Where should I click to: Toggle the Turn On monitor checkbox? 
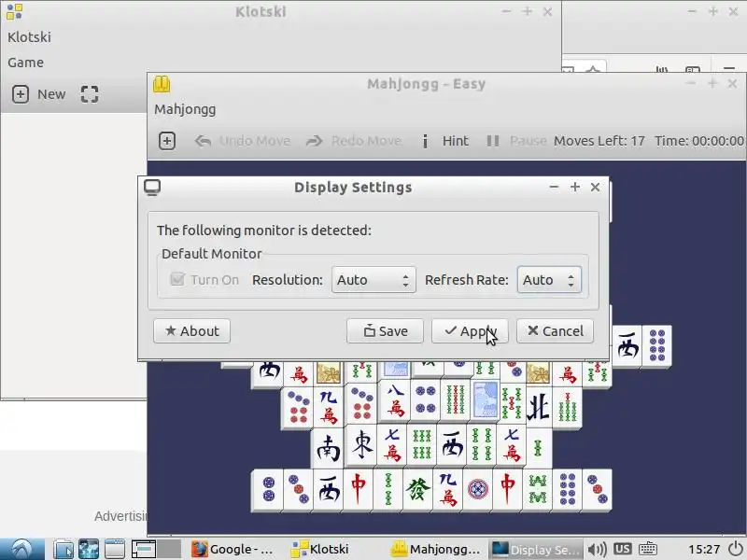[177, 279]
